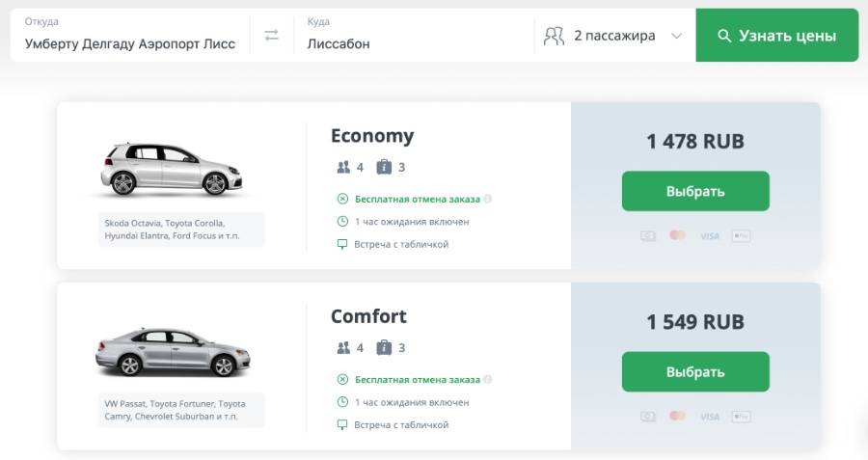
Task: Choose Comfort with its Выбрать button
Action: (x=695, y=371)
